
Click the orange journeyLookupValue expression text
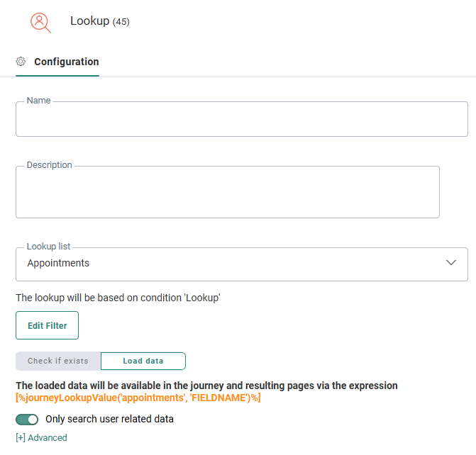(x=138, y=398)
